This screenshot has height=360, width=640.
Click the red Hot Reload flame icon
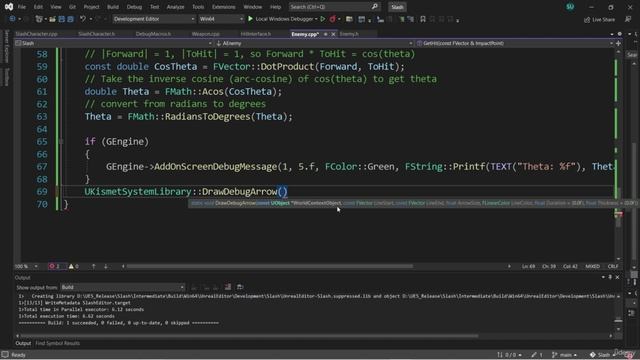[x=333, y=19]
